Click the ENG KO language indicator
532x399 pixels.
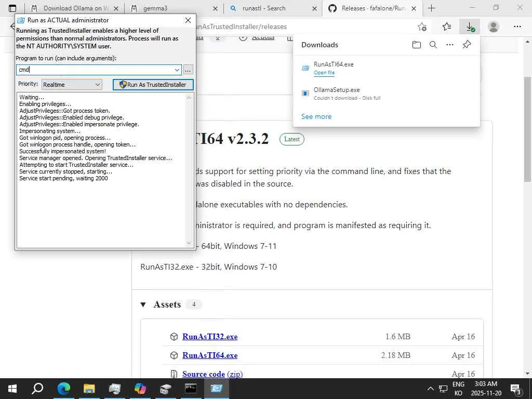[458, 389]
